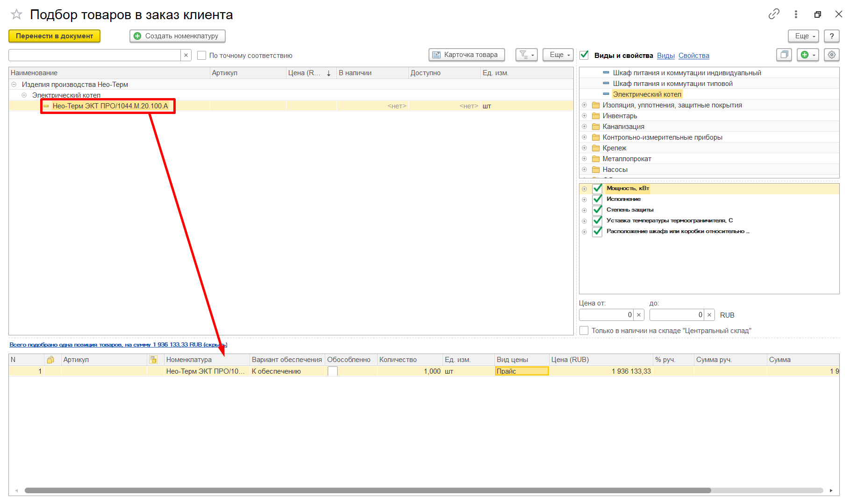Select folder Крепеж
The image size is (850, 504).
[614, 148]
